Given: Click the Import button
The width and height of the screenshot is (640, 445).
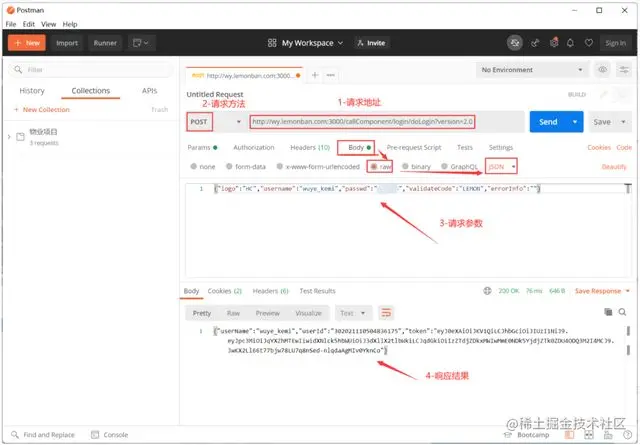Looking at the screenshot, I should point(67,43).
